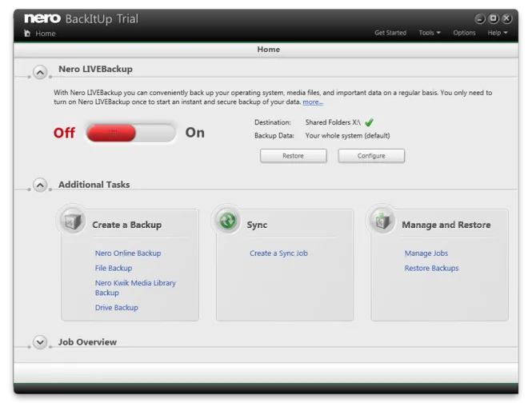Open the Manage Jobs link

426,253
